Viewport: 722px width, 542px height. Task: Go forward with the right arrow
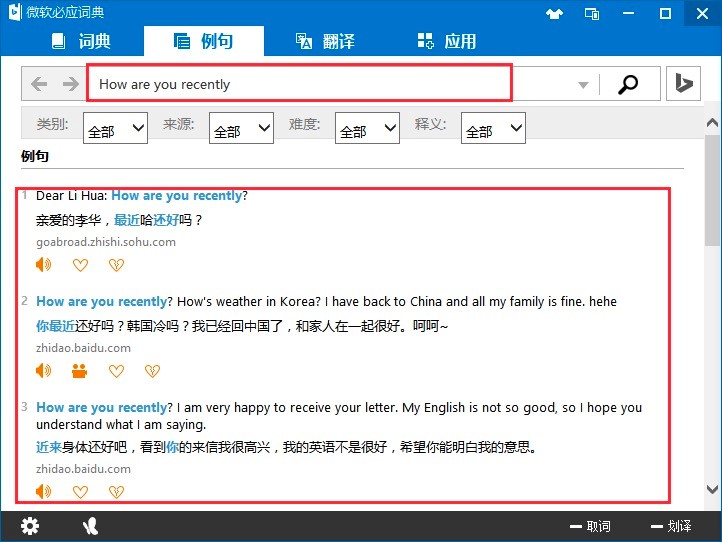(x=70, y=84)
